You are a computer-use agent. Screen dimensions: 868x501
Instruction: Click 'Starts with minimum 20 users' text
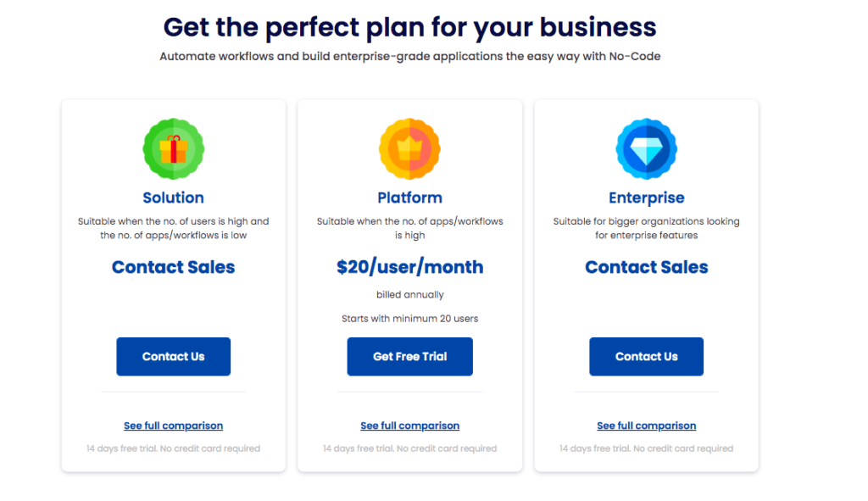pyautogui.click(x=409, y=319)
